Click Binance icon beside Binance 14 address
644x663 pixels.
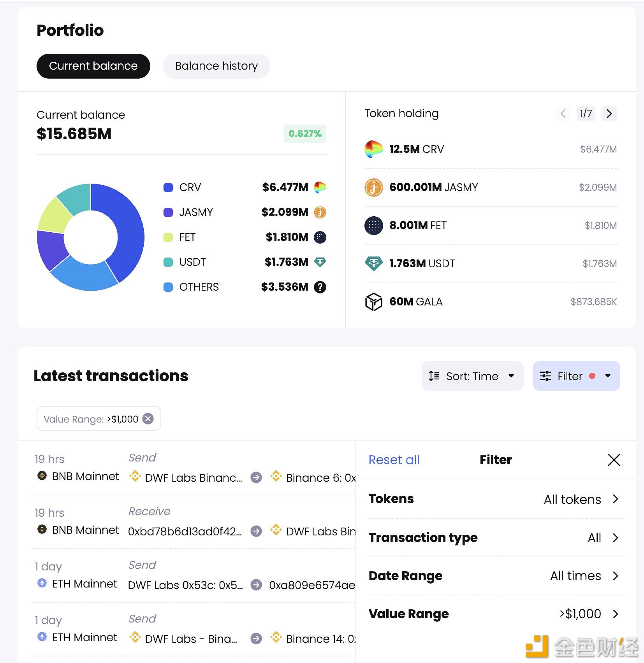point(276,637)
